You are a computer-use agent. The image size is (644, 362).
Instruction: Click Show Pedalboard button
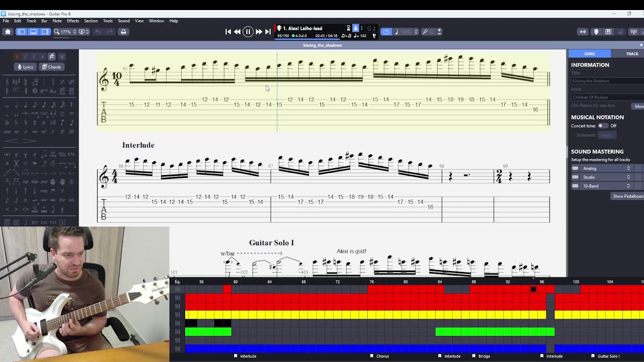(x=628, y=196)
